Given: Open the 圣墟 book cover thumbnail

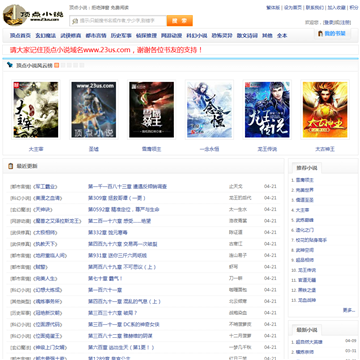Looking at the screenshot, I should tap(94, 110).
